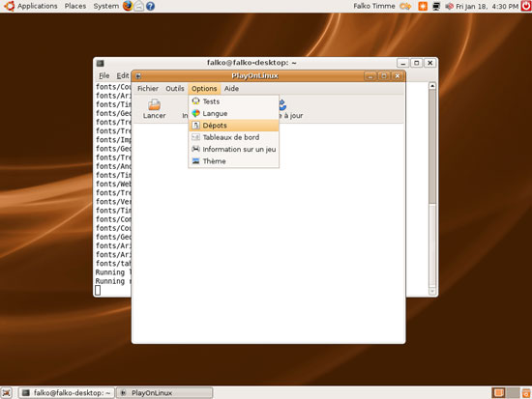Open the Outils menu

(x=175, y=89)
